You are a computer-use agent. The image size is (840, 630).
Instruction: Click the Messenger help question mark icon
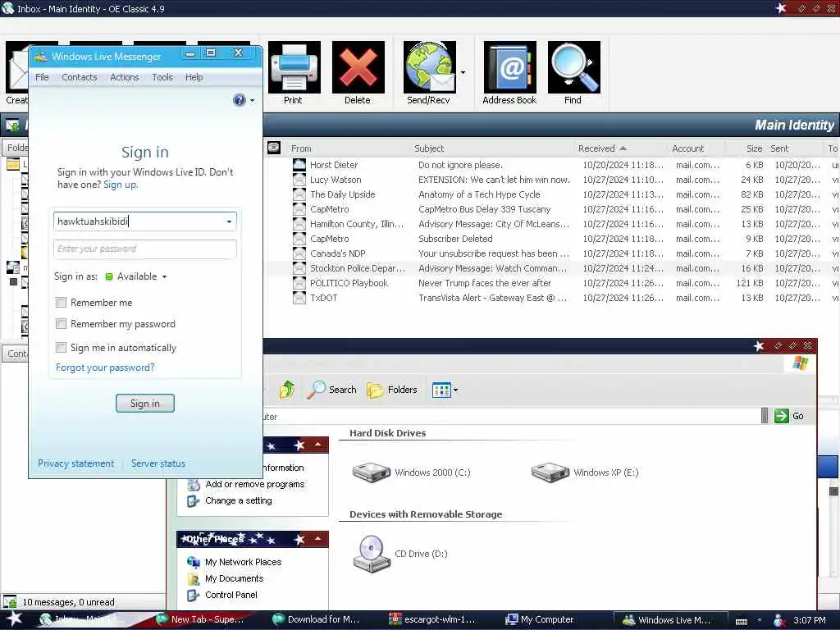click(x=240, y=99)
